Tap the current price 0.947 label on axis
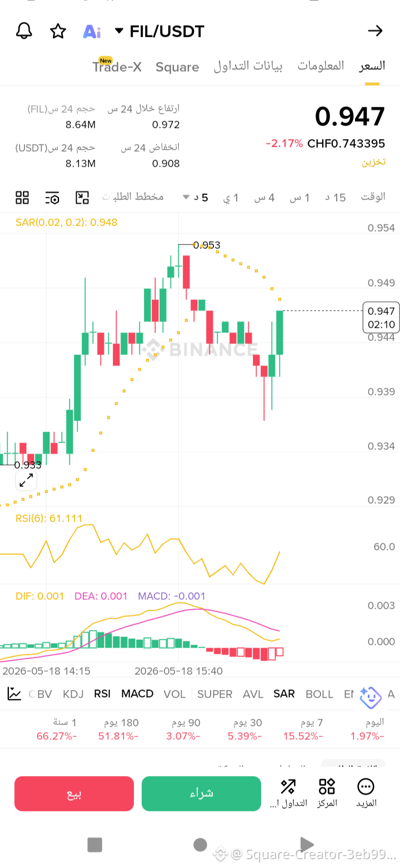The image size is (400, 868). (381, 317)
